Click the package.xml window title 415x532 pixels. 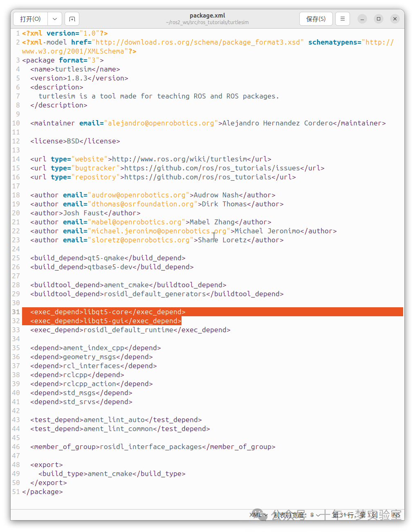click(207, 16)
